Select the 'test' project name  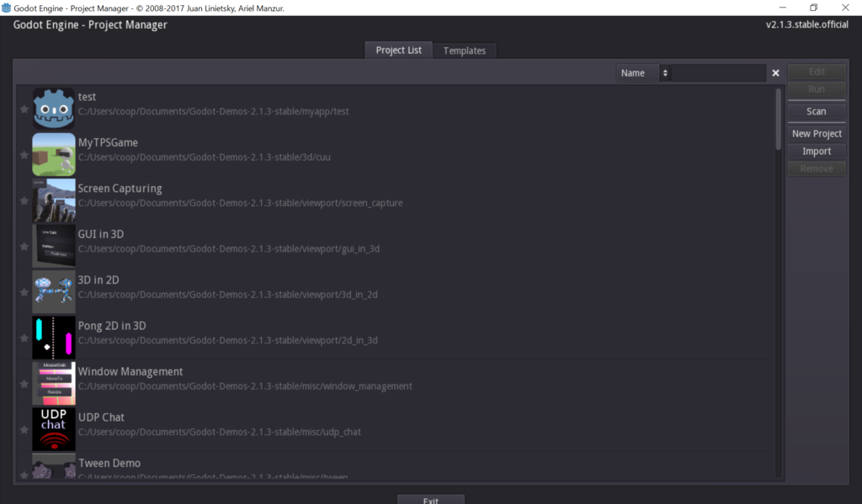coord(87,97)
